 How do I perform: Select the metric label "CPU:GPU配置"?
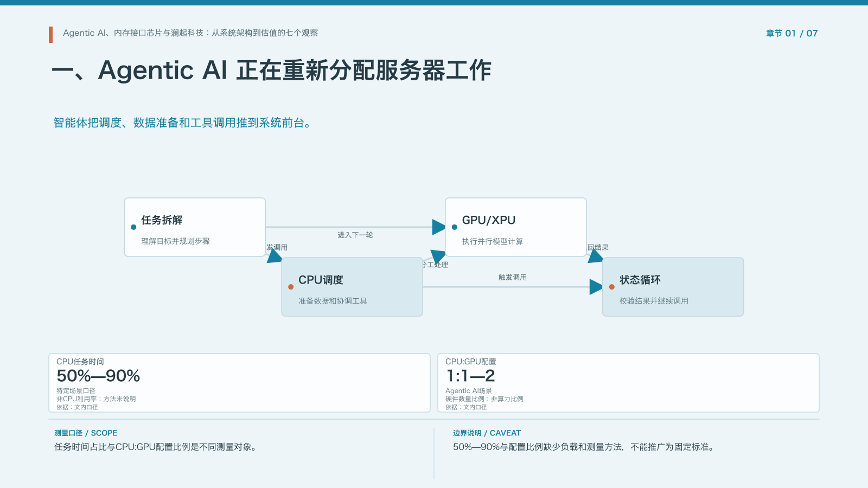pos(471,362)
